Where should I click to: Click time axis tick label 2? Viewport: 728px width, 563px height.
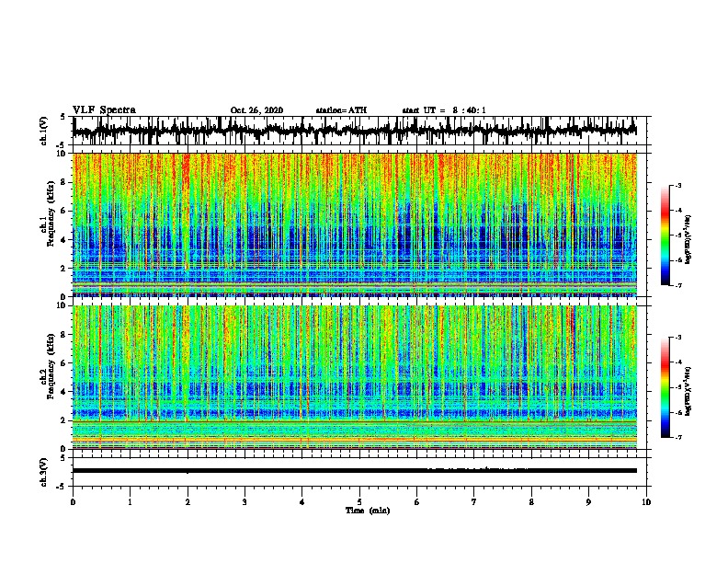tap(188, 502)
